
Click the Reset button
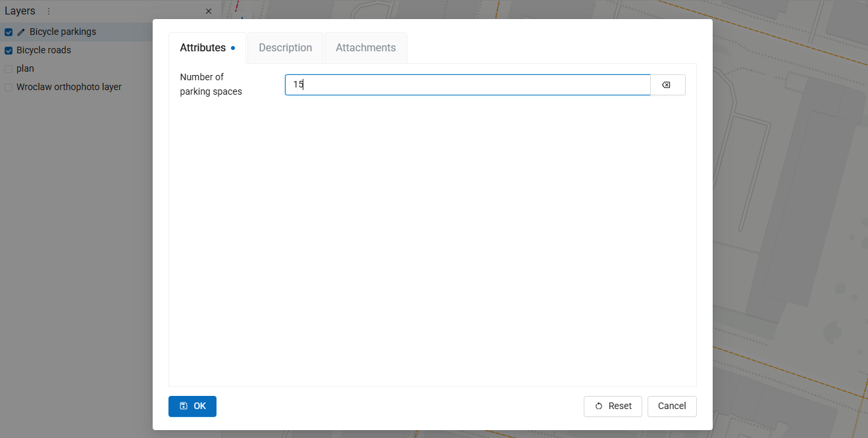(x=613, y=406)
